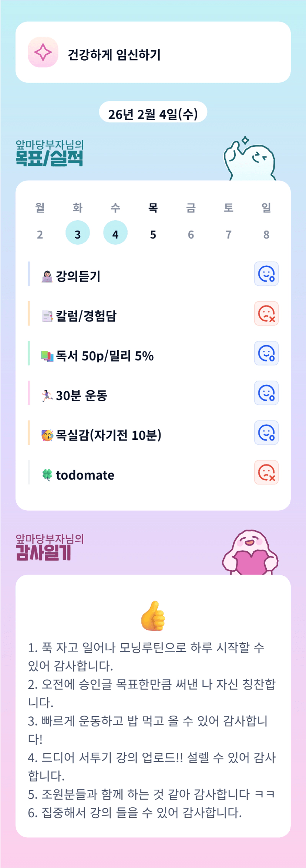The height and width of the screenshot is (868, 306).
Task: Click the four-leaf clover icon beside todomate
Action: coord(47,474)
